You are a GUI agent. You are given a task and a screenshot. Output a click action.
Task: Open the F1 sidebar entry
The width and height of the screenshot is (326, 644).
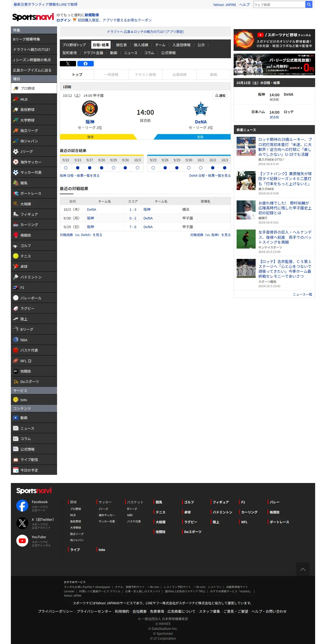point(34,287)
